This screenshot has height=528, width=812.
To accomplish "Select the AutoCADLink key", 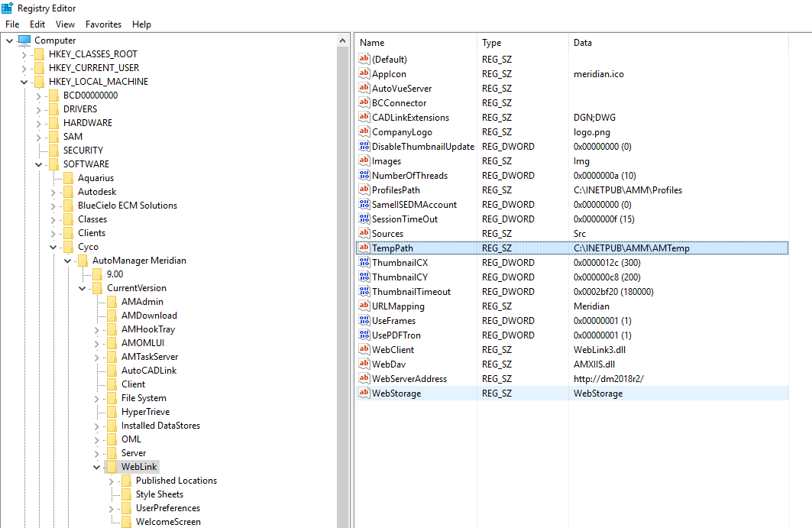I will pos(149,371).
